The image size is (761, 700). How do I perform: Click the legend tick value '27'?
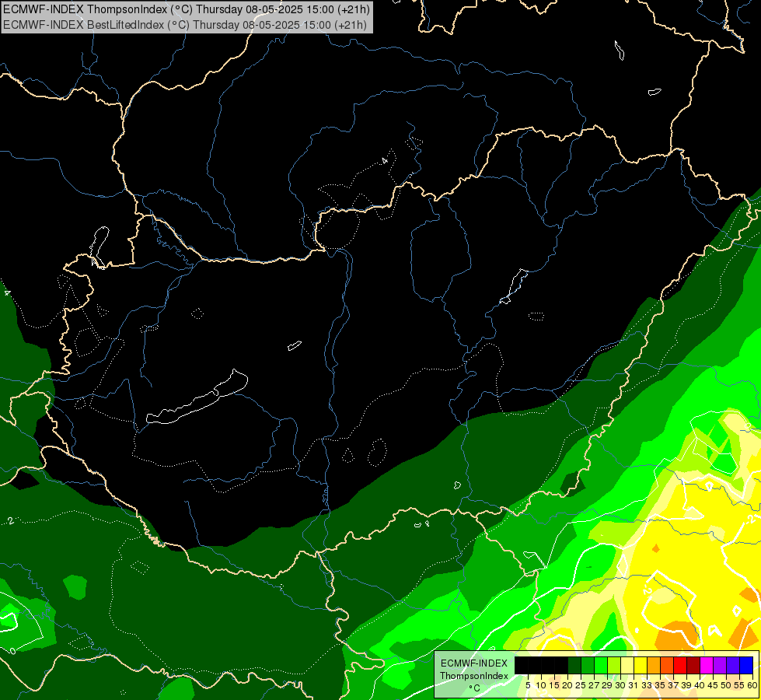pos(594,685)
